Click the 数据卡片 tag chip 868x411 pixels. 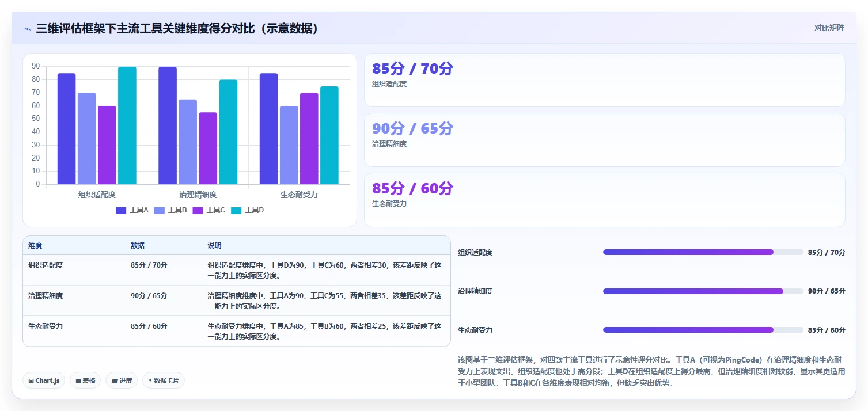[164, 380]
